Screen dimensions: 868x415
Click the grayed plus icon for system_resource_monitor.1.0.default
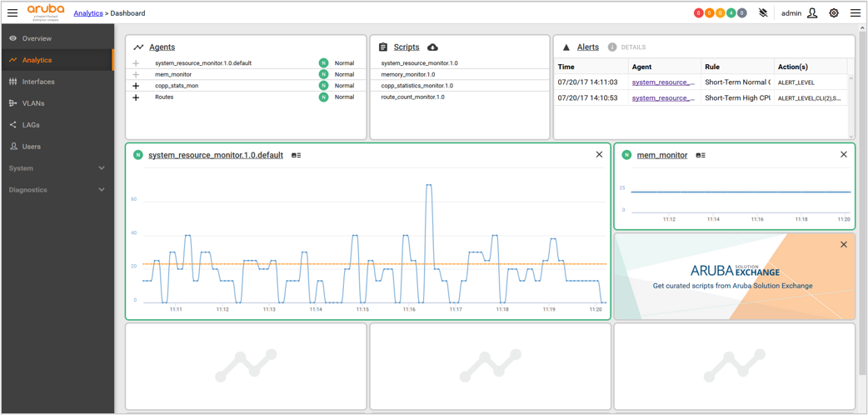pos(136,63)
